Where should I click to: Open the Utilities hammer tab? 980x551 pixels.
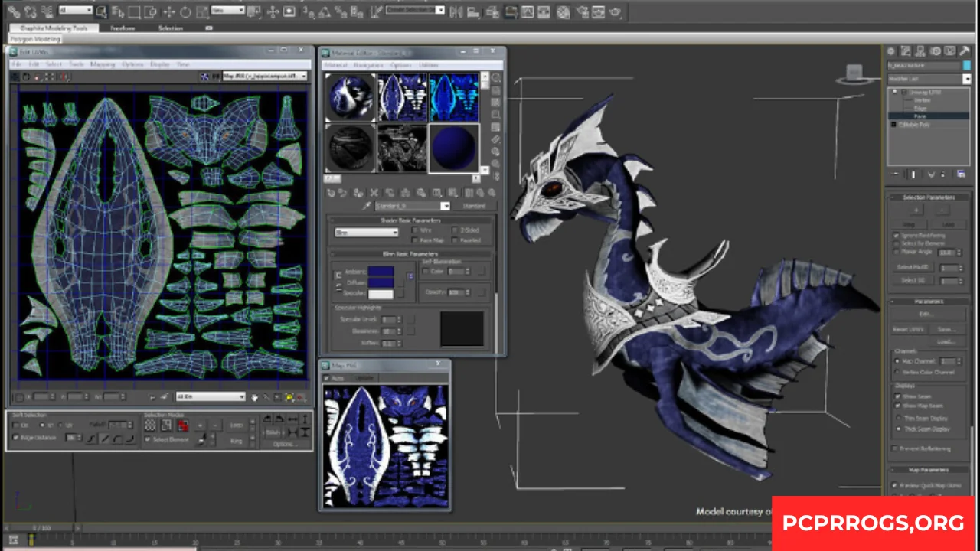(965, 51)
